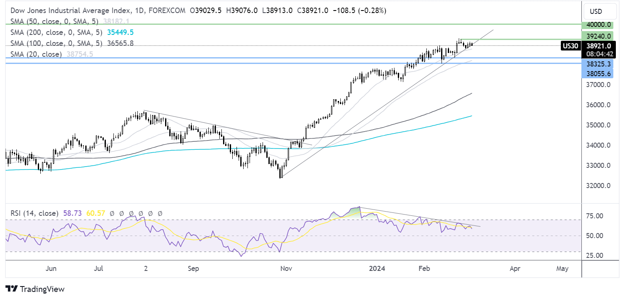Click the Jul label on time axis
The image size is (644, 297).
pos(99,268)
